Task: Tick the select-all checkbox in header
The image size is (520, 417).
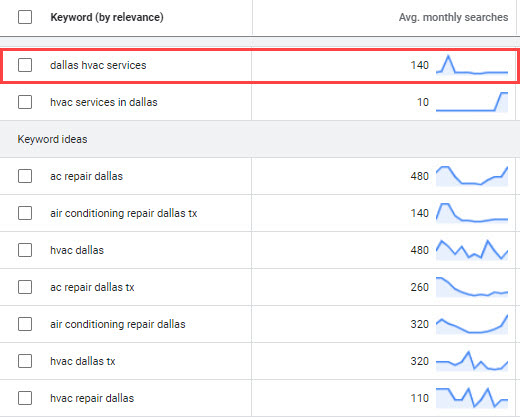Action: 25,17
